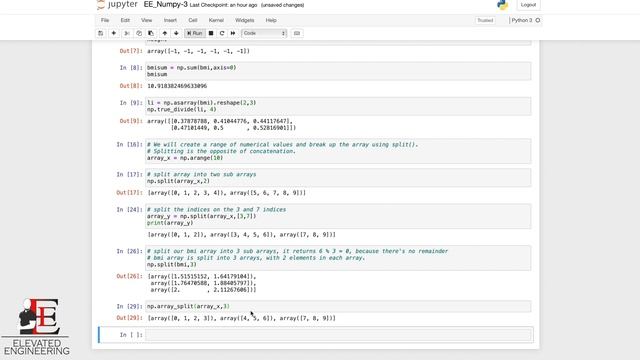Click Out[29] array_split output
The width and height of the screenshot is (640, 360).
click(242, 318)
